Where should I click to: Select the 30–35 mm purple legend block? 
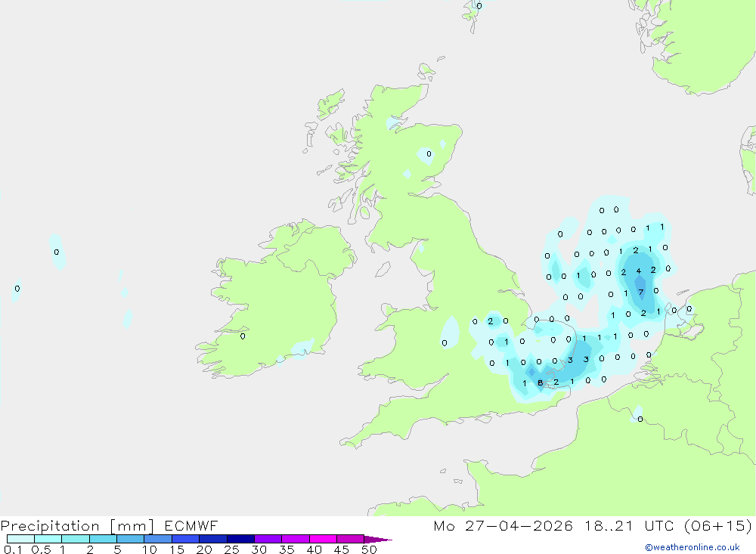pyautogui.click(x=268, y=539)
